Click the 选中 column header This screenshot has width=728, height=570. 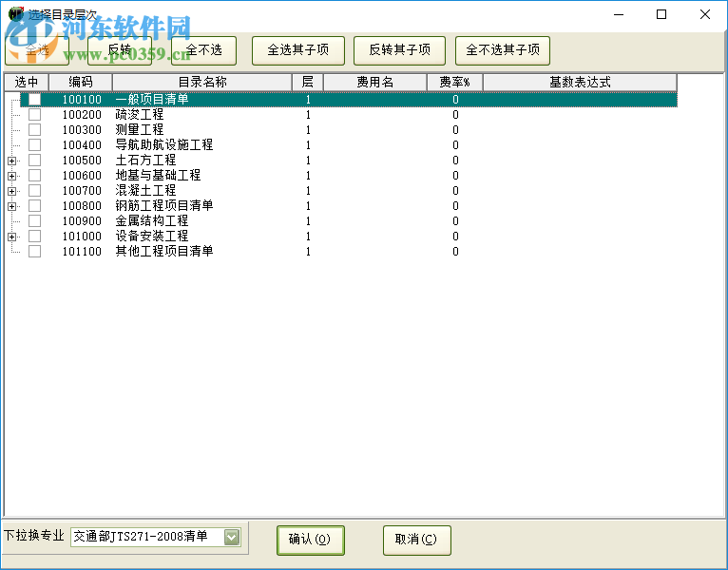click(27, 82)
